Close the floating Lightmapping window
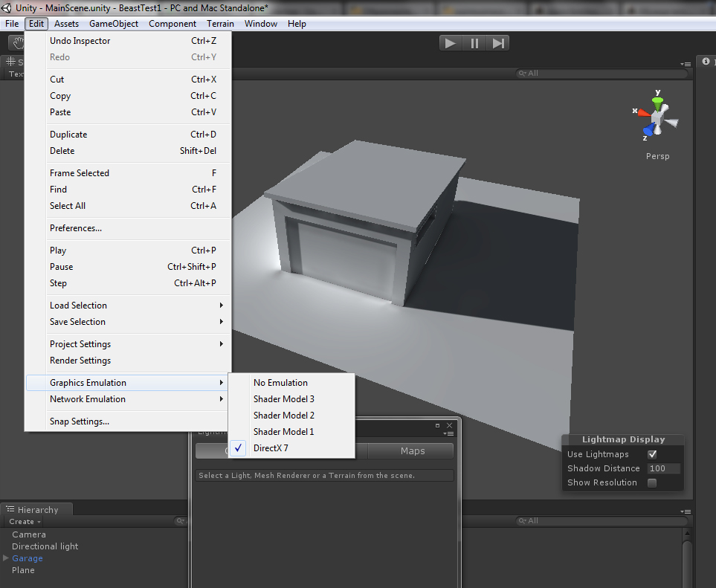 [x=449, y=425]
